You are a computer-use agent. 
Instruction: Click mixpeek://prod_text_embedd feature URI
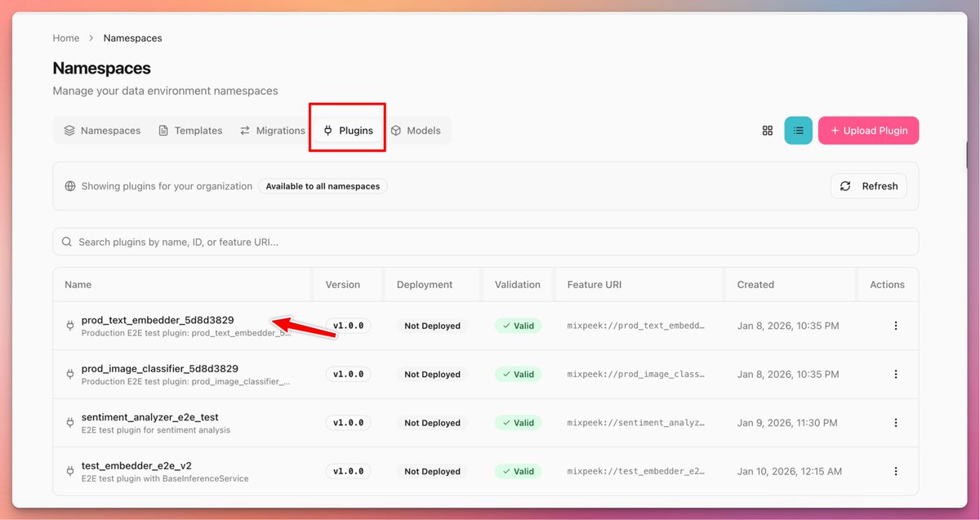[636, 326]
